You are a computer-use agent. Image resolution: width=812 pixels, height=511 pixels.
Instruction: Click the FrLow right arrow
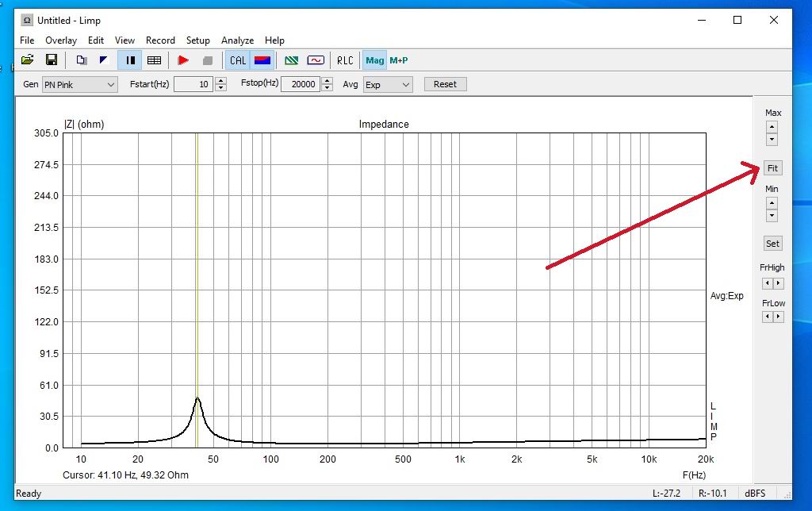coord(779,317)
